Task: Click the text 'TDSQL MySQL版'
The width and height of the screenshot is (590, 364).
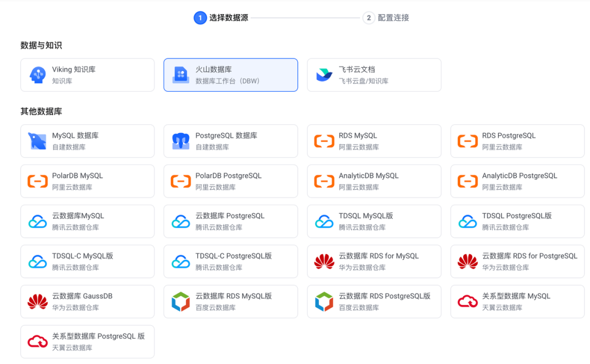Action: 365,216
